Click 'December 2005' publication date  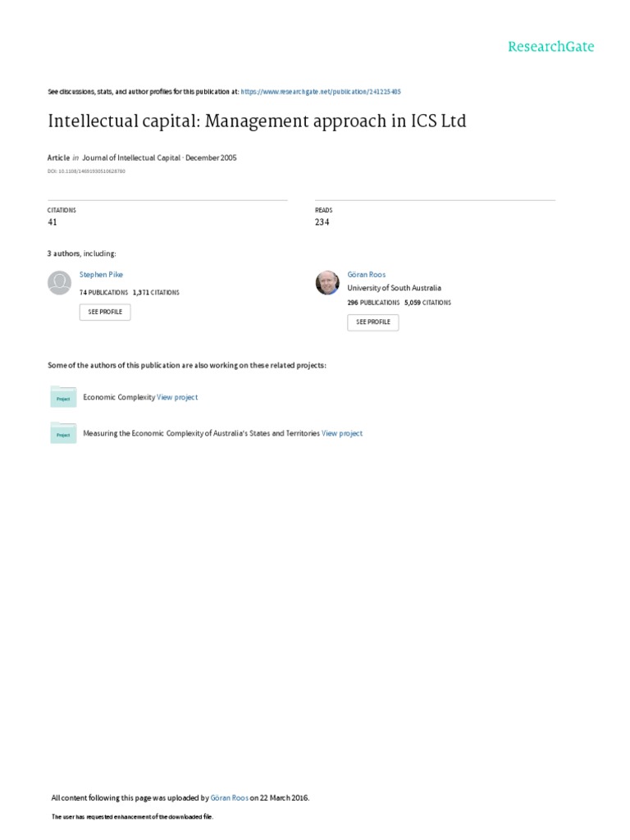(211, 157)
